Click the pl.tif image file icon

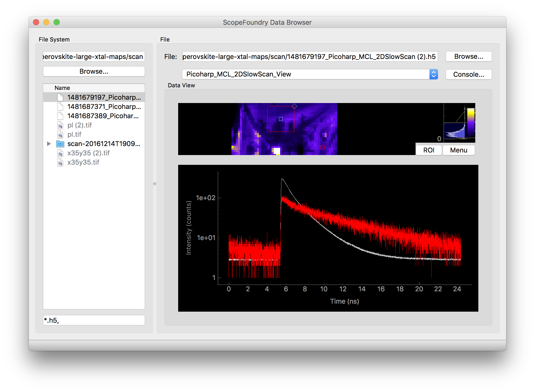(x=60, y=134)
